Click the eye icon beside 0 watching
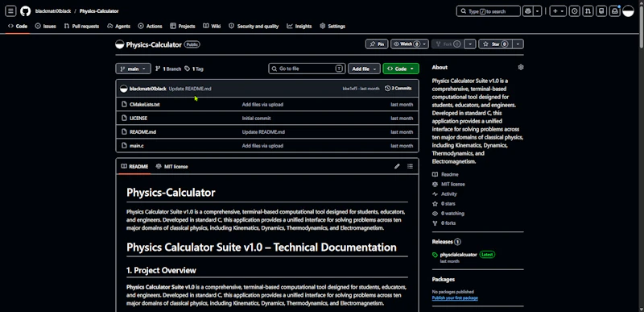 coord(435,214)
